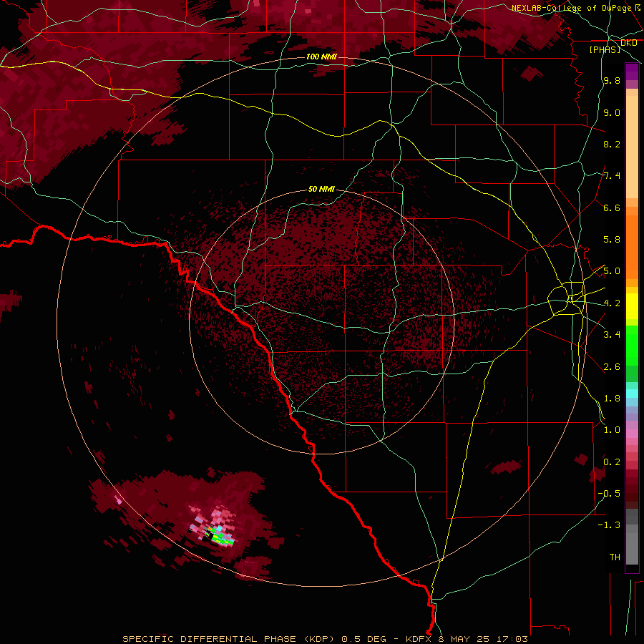
Task: Click the DKD product label above [PHAS]
Action: pos(629,43)
